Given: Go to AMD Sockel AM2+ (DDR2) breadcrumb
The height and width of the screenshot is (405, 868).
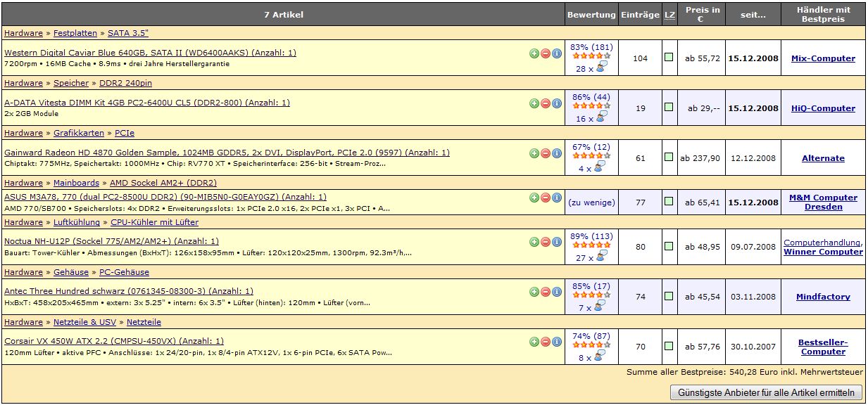Looking at the screenshot, I should pyautogui.click(x=163, y=183).
